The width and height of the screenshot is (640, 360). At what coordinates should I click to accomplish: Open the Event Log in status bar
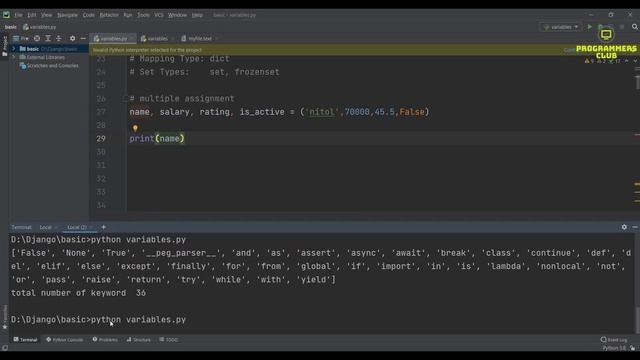point(614,340)
